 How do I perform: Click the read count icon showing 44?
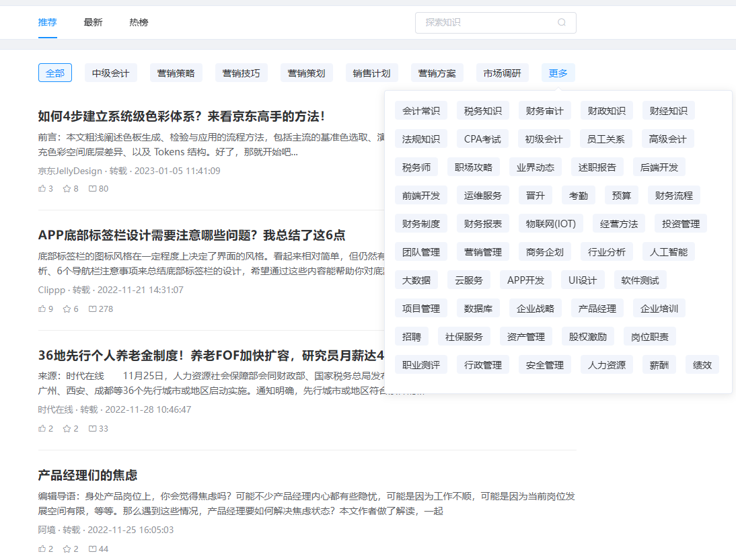click(x=92, y=549)
